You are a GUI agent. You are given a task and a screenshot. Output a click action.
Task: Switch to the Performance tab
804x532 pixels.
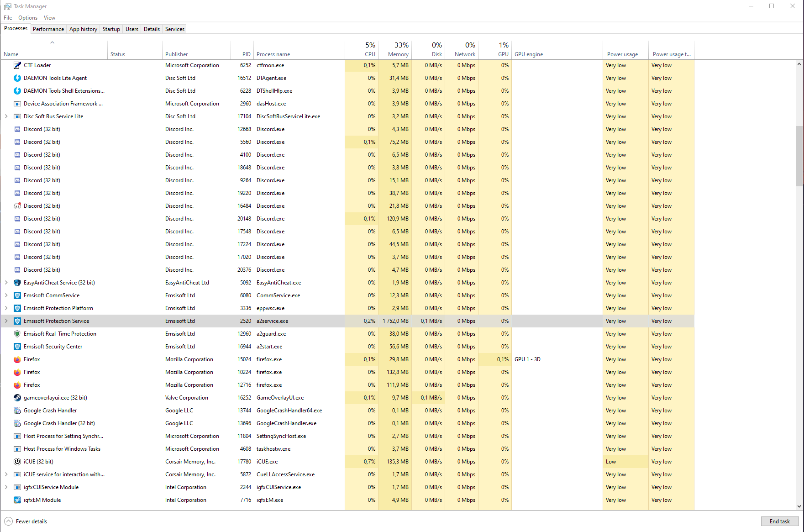tap(48, 29)
